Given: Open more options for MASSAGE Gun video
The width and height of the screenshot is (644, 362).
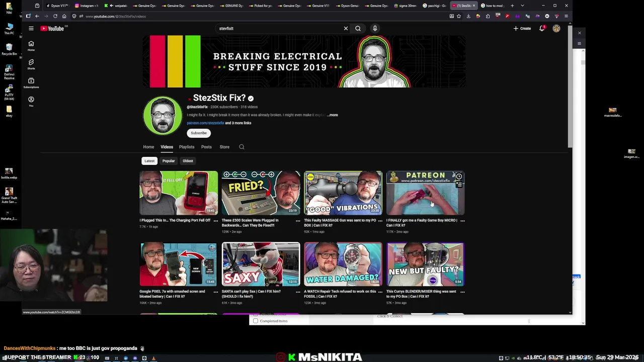Looking at the screenshot, I should pos(380,220).
